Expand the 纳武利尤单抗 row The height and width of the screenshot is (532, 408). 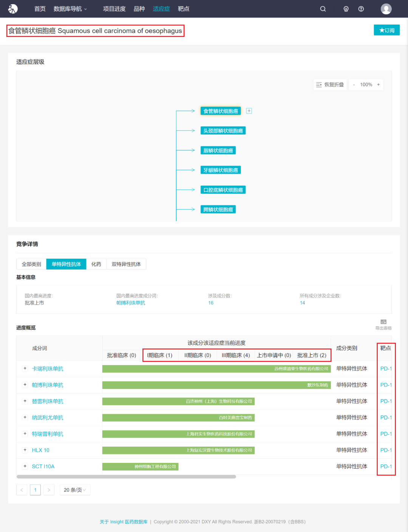point(25,417)
